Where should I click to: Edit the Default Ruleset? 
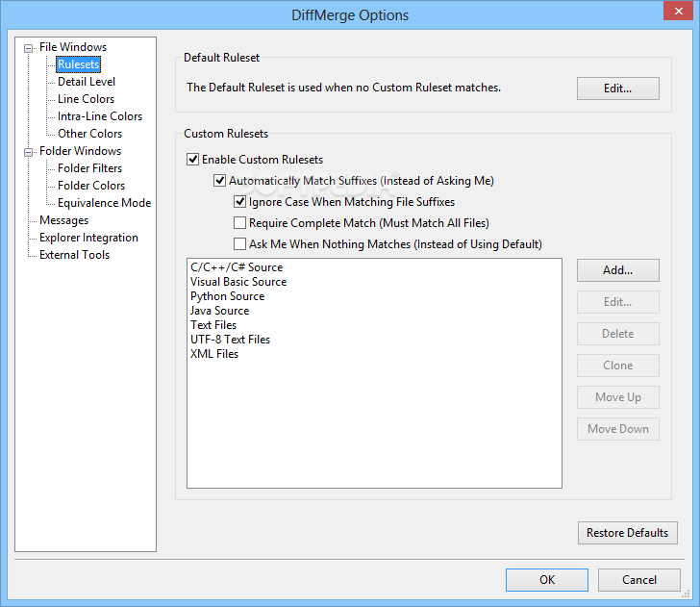618,89
